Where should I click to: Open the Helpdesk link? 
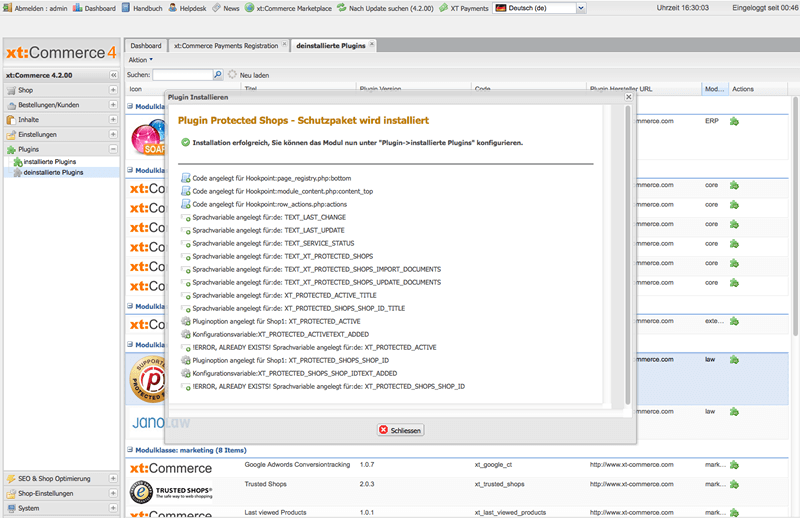187,8
